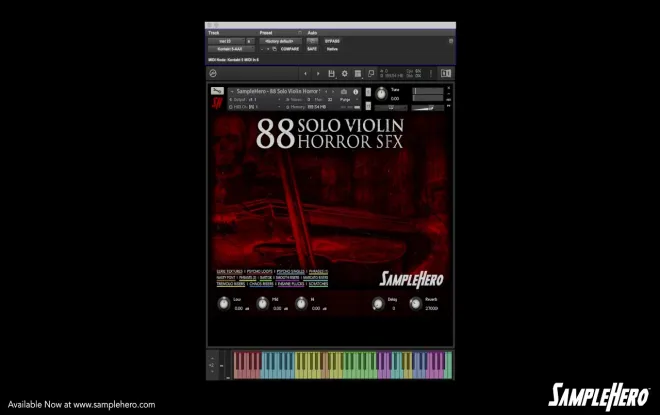This screenshot has width=660, height=415.
Task: Click the INSANE PLUCKS category label
Action: (x=291, y=284)
